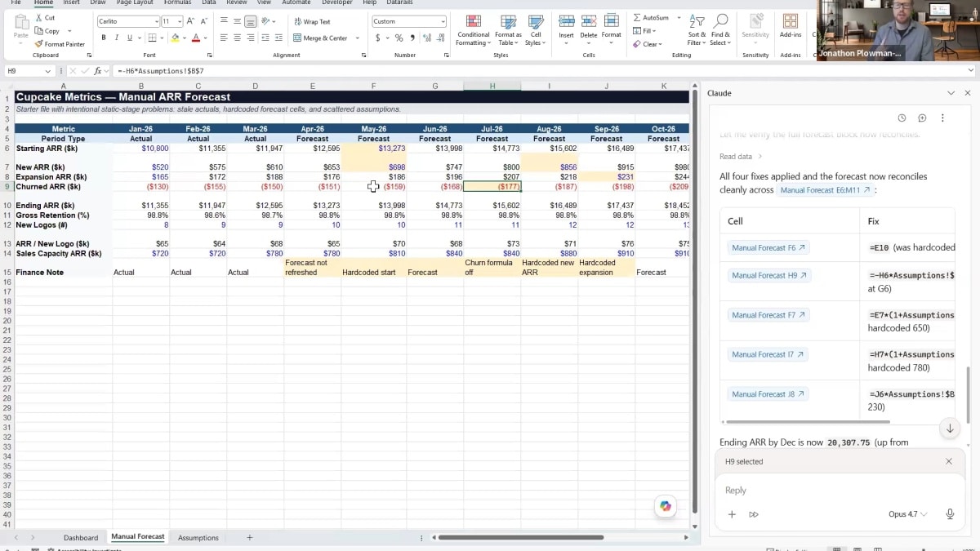The height and width of the screenshot is (551, 980).
Task: Toggle bold formatting
Action: pyautogui.click(x=104, y=38)
